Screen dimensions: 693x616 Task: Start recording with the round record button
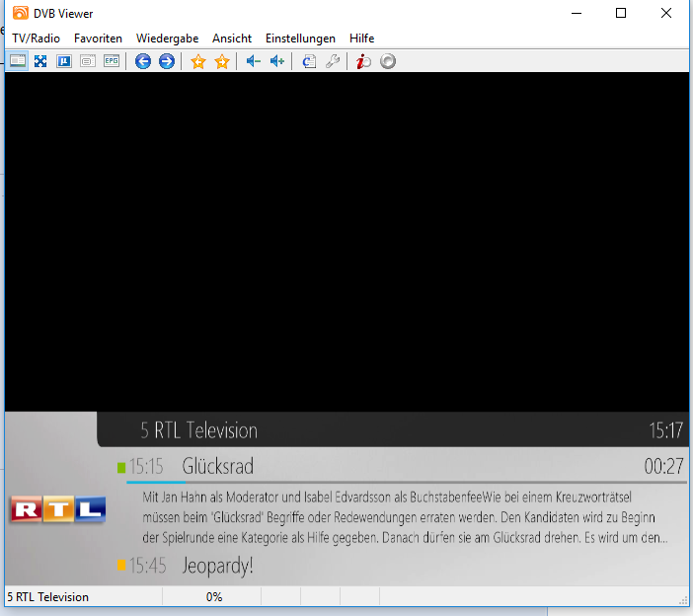(x=388, y=61)
